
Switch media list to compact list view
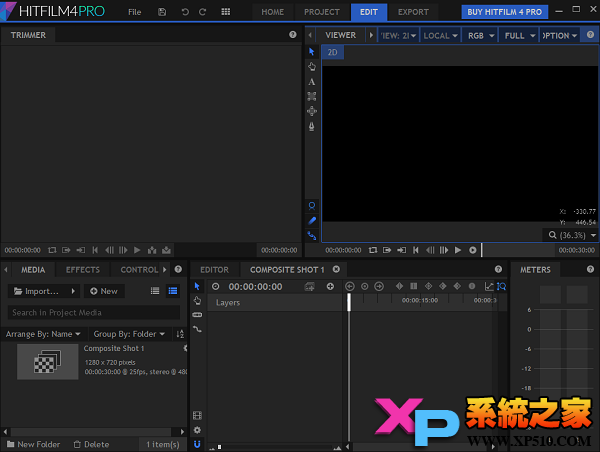click(155, 291)
